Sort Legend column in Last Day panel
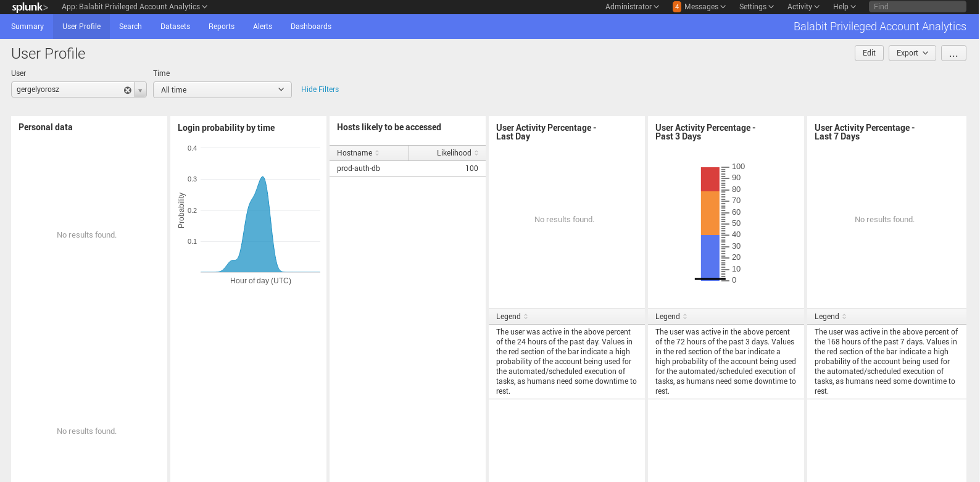 567,317
